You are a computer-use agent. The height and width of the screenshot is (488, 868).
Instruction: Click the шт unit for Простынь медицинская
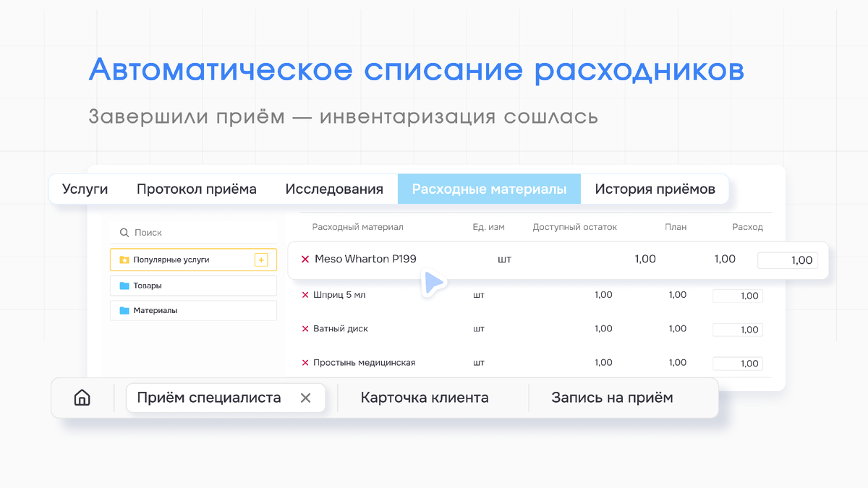coord(479,363)
